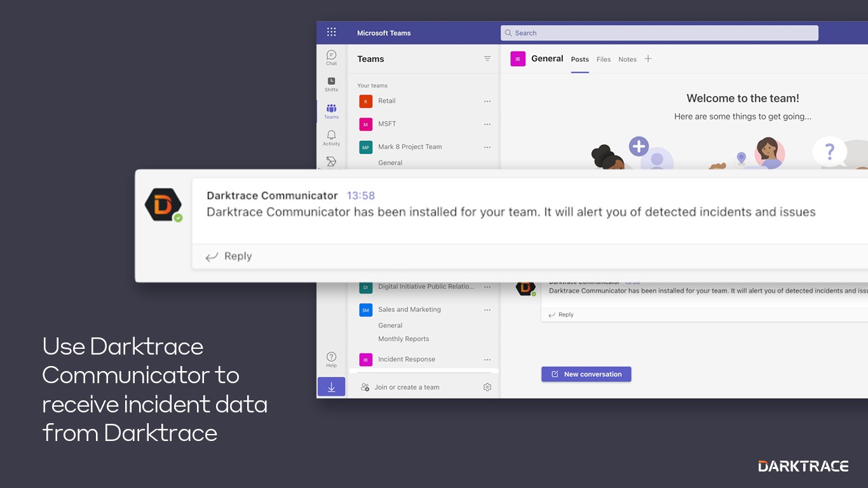Click the download app icon button
868x488 pixels.
click(x=331, y=387)
